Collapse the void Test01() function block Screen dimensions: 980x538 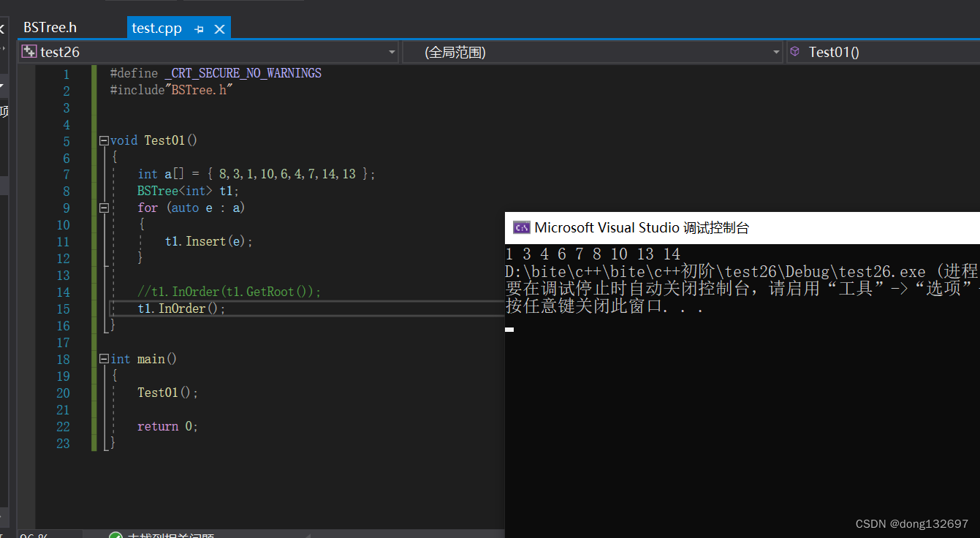tap(104, 140)
